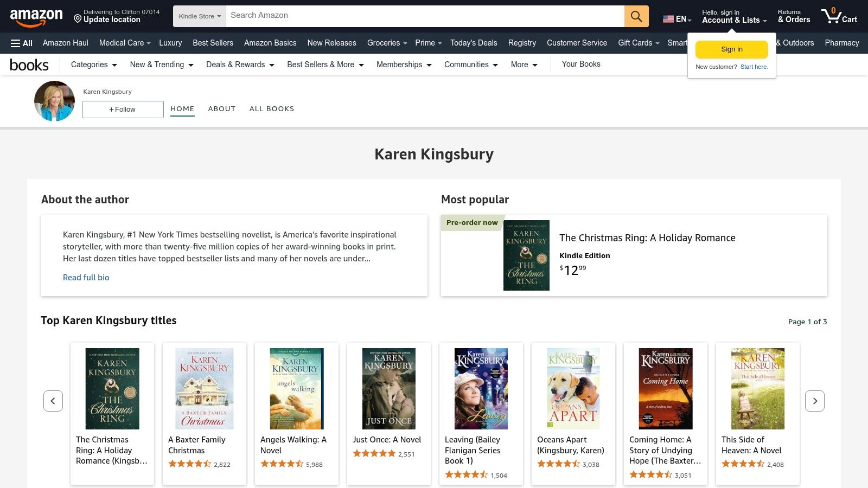This screenshot has height=488, width=868.
Task: Open the Deals & Rewards menu
Action: (240, 65)
